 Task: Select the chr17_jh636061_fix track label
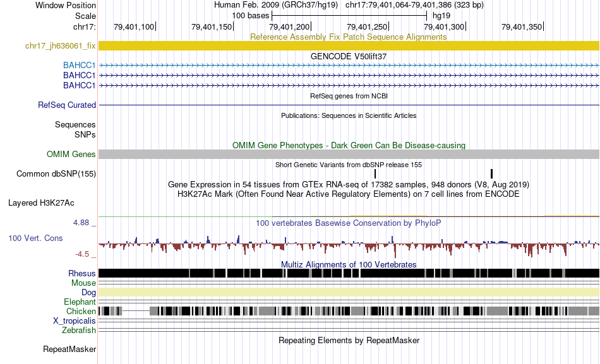point(61,46)
